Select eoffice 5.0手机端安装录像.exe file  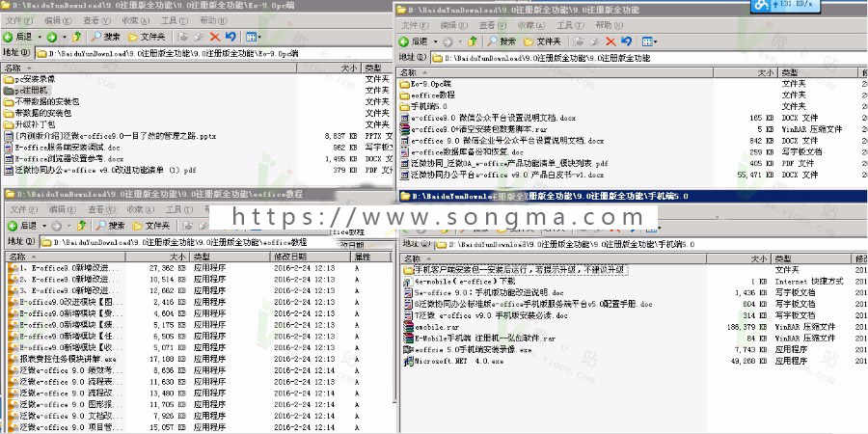tap(468, 350)
